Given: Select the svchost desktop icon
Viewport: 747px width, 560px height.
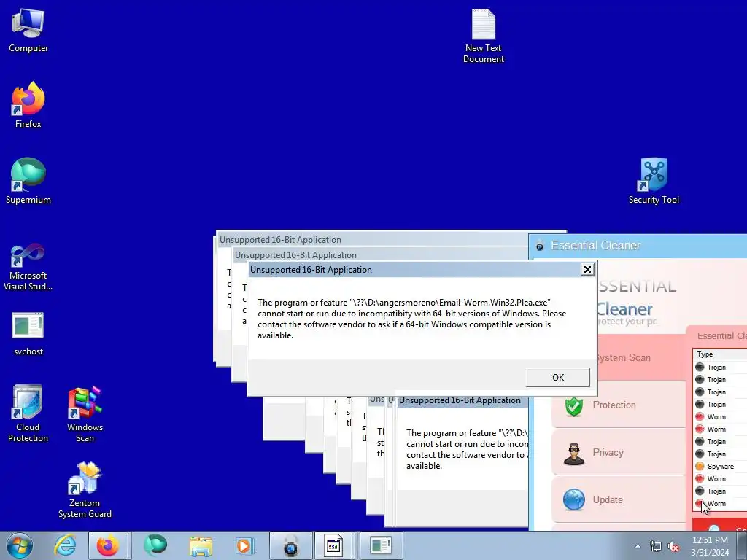Looking at the screenshot, I should [28, 333].
